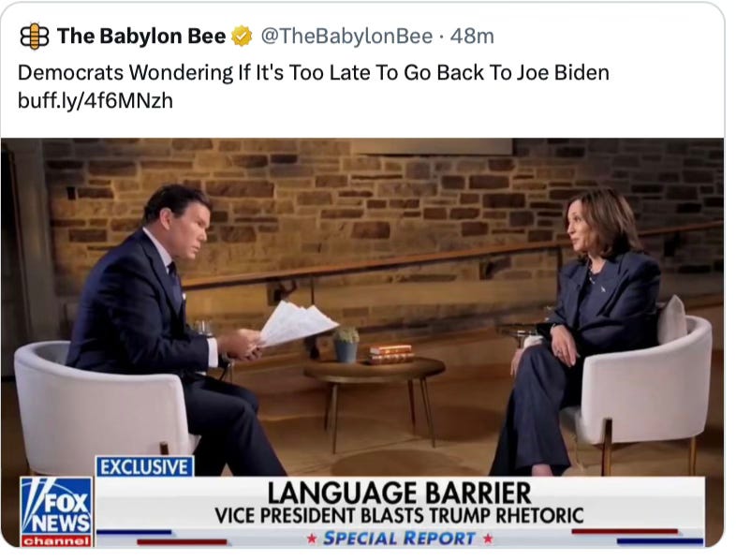Click the LANGUAGE BARRIER headline text

(x=400, y=493)
